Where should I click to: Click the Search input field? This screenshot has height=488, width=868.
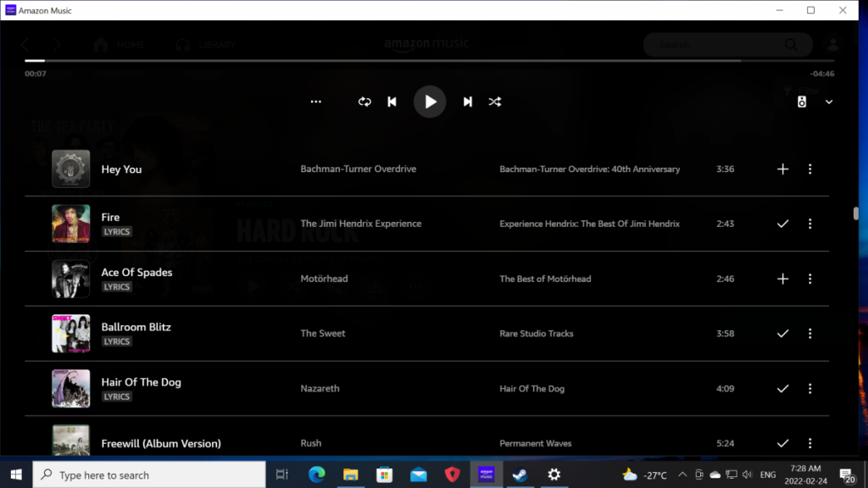pyautogui.click(x=727, y=45)
